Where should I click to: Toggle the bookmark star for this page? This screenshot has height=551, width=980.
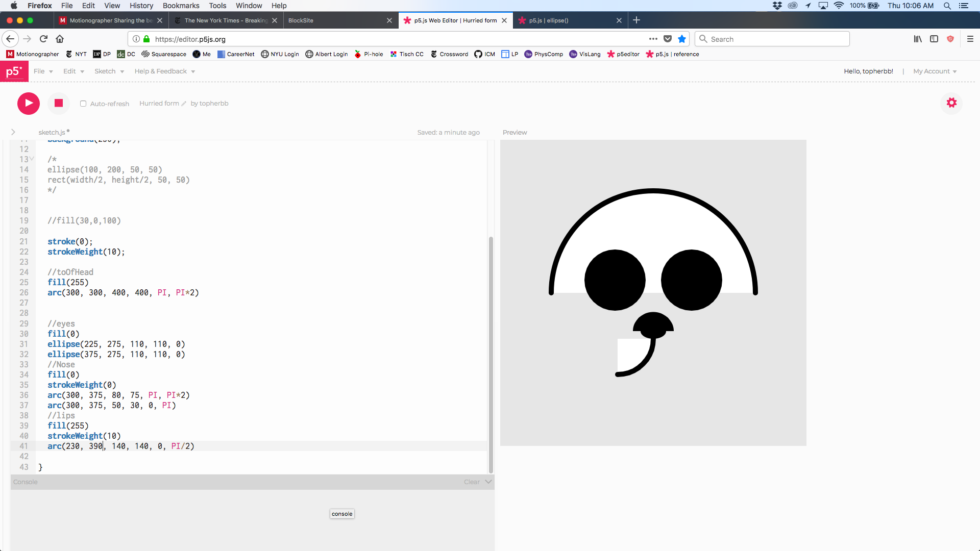point(682,39)
